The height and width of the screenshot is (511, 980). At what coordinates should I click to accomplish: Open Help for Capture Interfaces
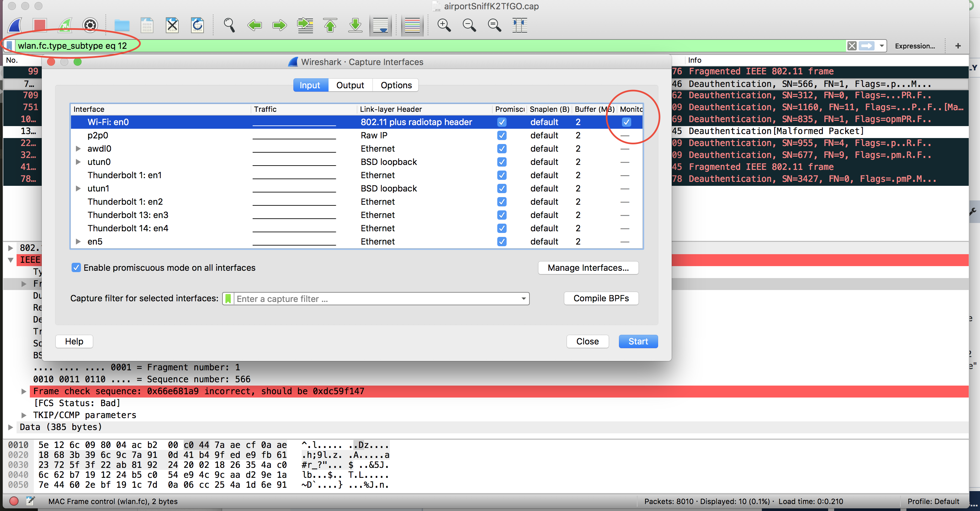pos(74,341)
